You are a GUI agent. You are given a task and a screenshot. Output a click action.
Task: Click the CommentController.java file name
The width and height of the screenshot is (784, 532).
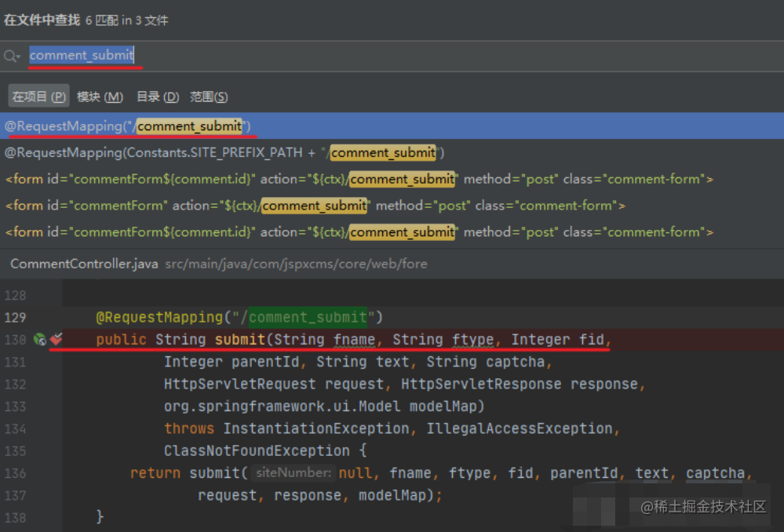click(84, 264)
